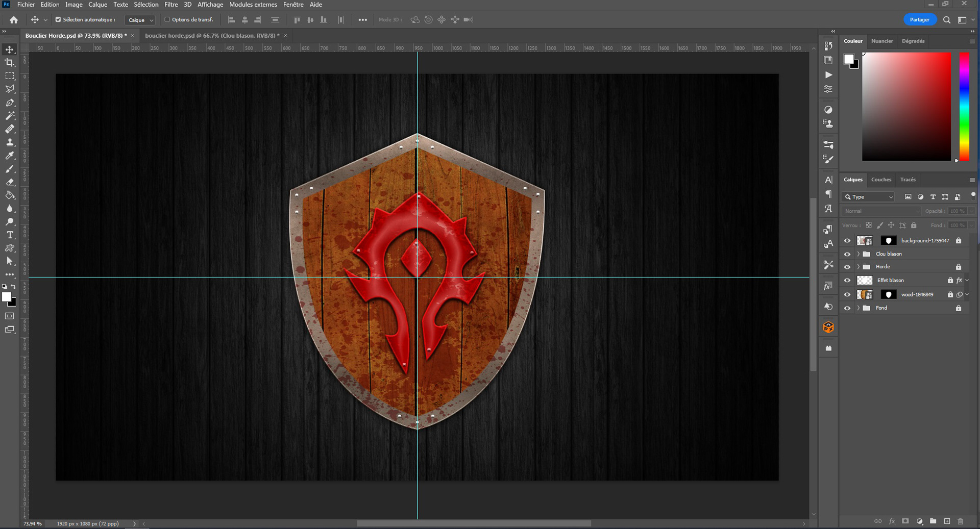Viewport: 980px width, 529px height.
Task: Select the Polygonal Lasso tool
Action: coord(10,89)
